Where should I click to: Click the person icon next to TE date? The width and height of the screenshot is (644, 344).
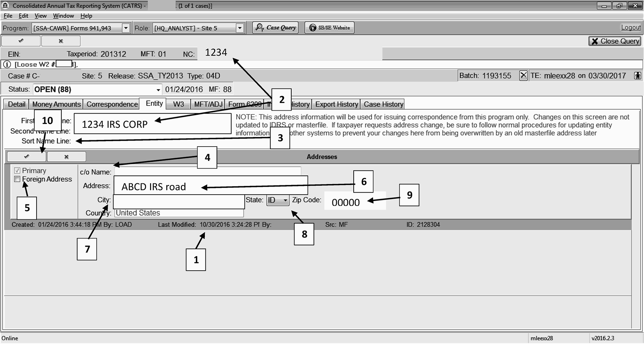[x=637, y=76]
